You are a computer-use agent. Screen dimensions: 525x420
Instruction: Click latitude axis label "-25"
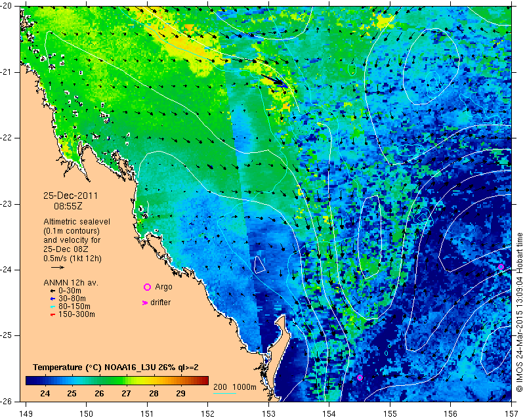coord(7,336)
